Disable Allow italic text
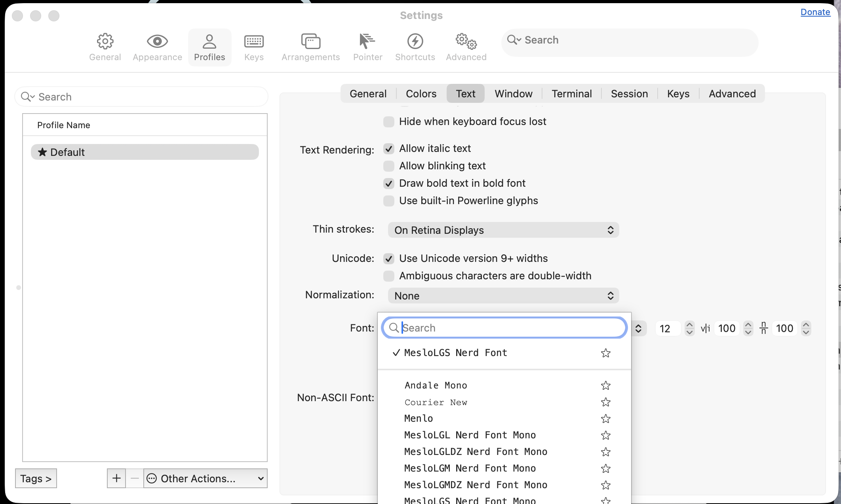Screen dimensions: 841x504 coord(388,148)
